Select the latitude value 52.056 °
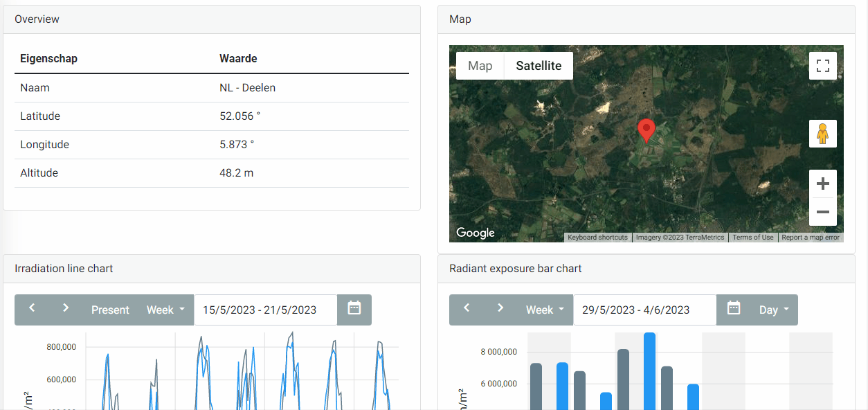The height and width of the screenshot is (410, 868). coord(239,116)
